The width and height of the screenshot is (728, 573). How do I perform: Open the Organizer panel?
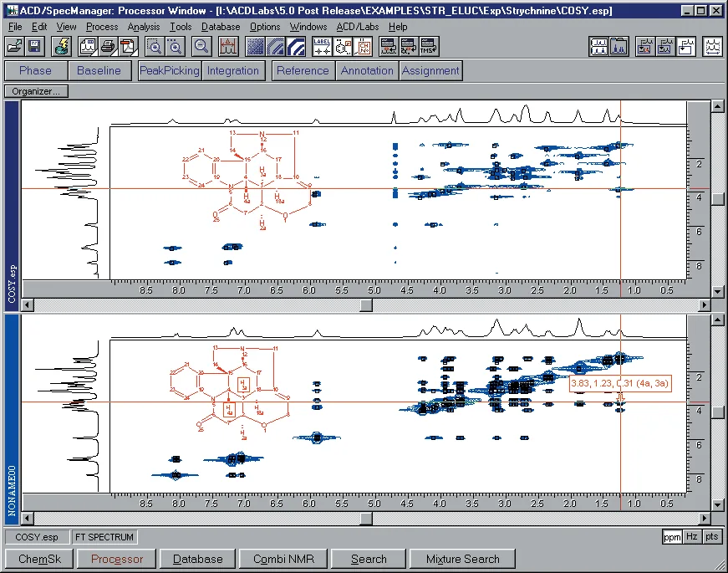click(36, 91)
